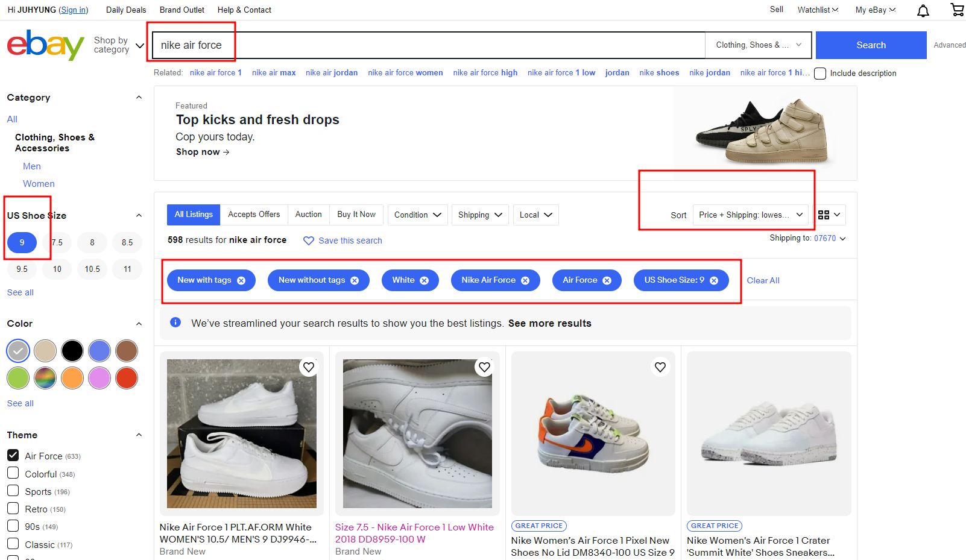Image resolution: width=966 pixels, height=560 pixels.
Task: Check the Retro theme checkbox
Action: [13, 508]
